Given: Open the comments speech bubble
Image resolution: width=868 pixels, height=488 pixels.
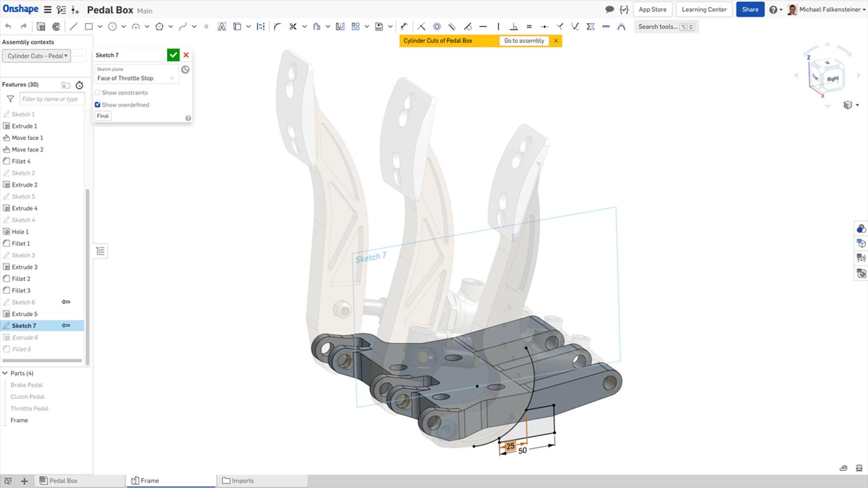Looking at the screenshot, I should point(609,9).
